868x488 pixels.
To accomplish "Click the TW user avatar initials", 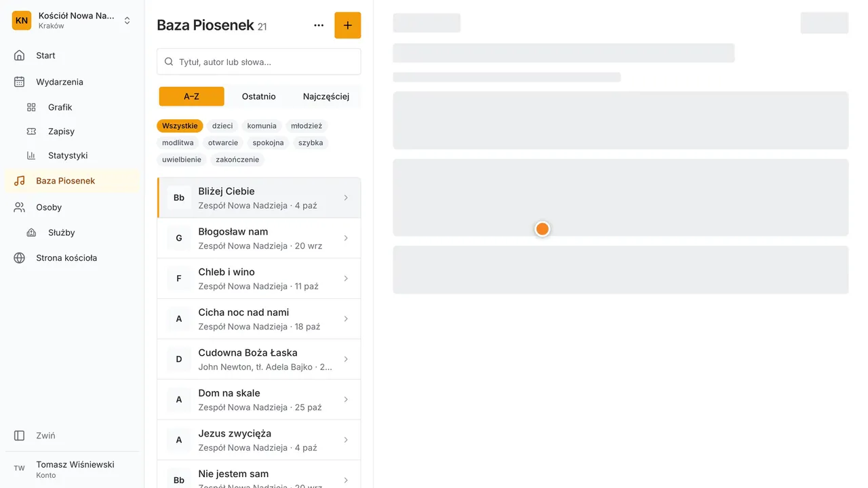I will pyautogui.click(x=20, y=468).
